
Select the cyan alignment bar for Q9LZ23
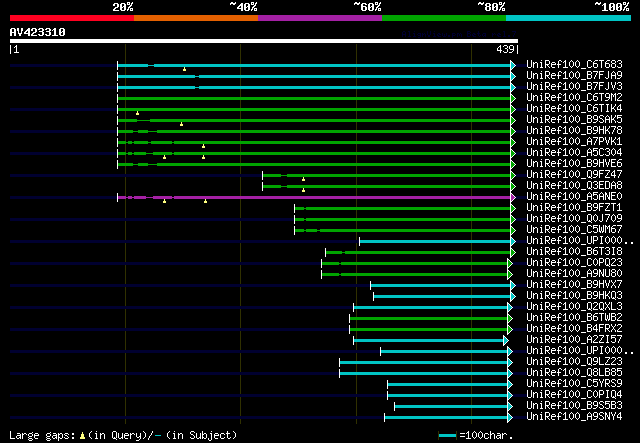coord(423,363)
